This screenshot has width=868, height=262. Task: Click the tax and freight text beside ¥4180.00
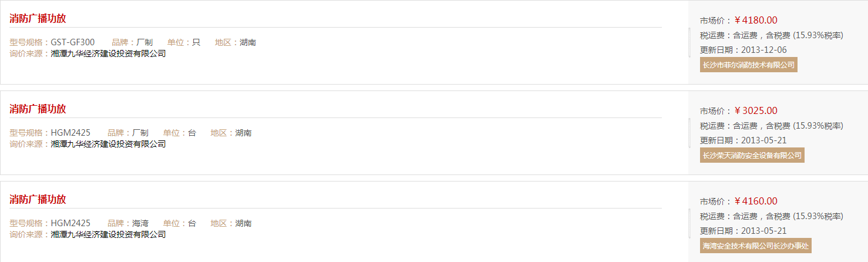pos(771,35)
